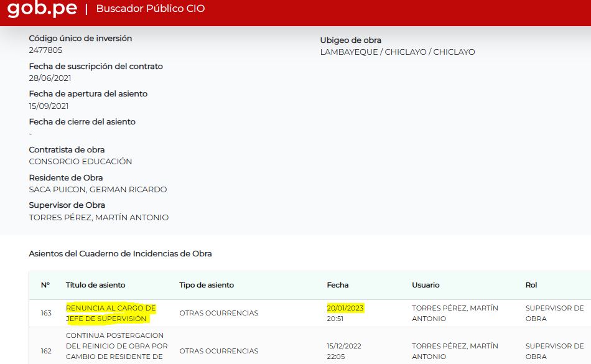
Task: Open entry CONTINUA POSTERGACION DEL REINICIO DE OBRA
Action: point(117,346)
